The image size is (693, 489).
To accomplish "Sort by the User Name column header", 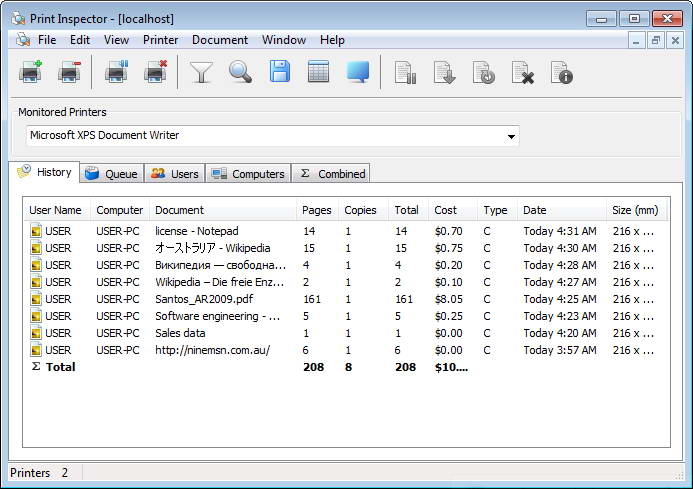I will [x=55, y=210].
